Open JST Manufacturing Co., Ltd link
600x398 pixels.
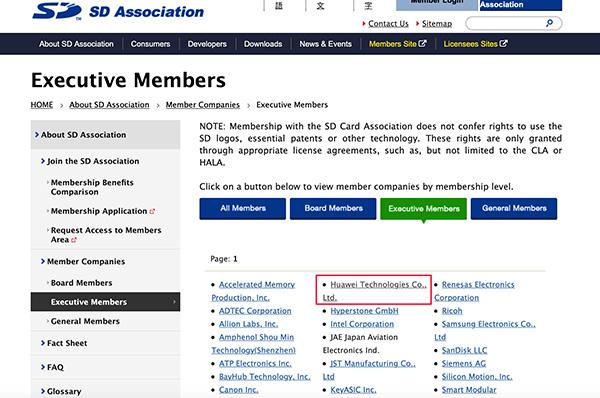point(369,370)
